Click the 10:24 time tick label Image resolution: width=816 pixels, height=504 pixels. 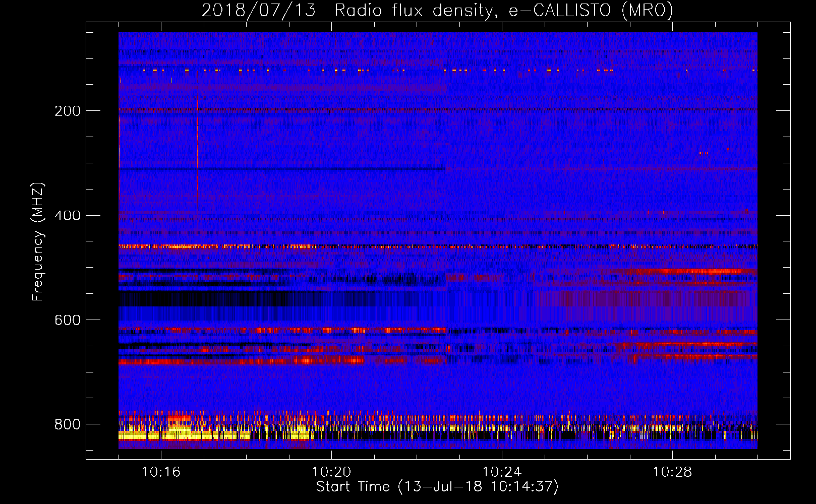(502, 472)
